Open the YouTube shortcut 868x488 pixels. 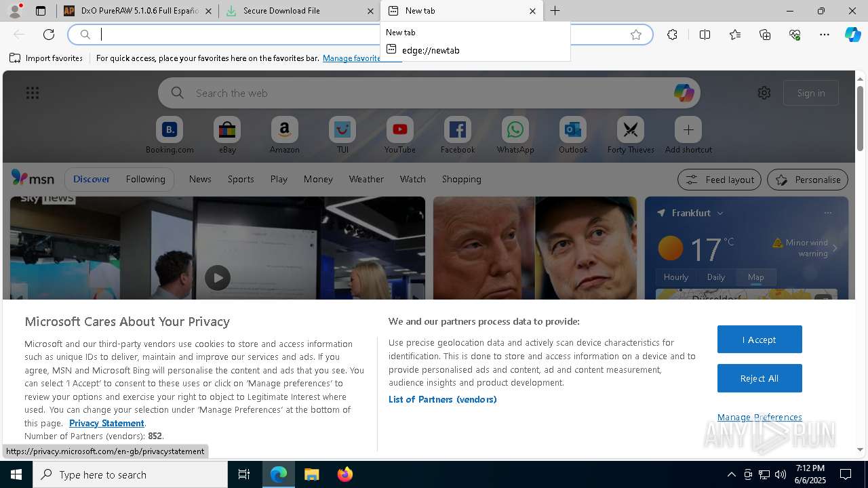[400, 135]
